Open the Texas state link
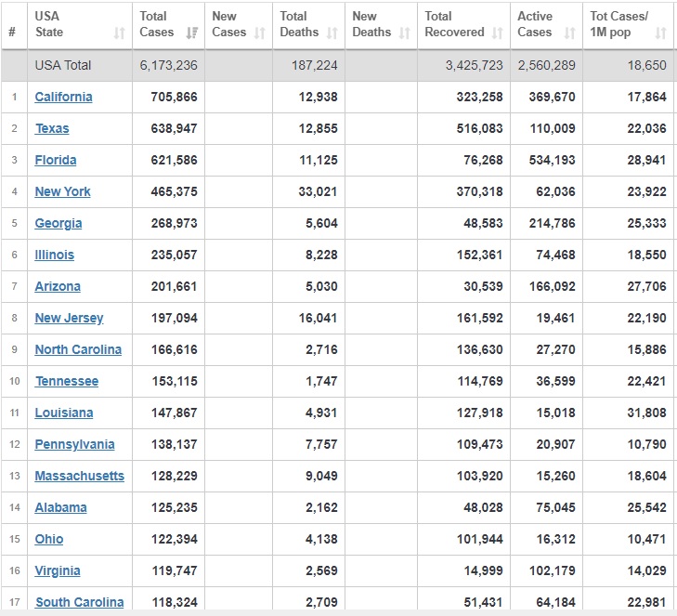The height and width of the screenshot is (616, 677). [x=52, y=128]
